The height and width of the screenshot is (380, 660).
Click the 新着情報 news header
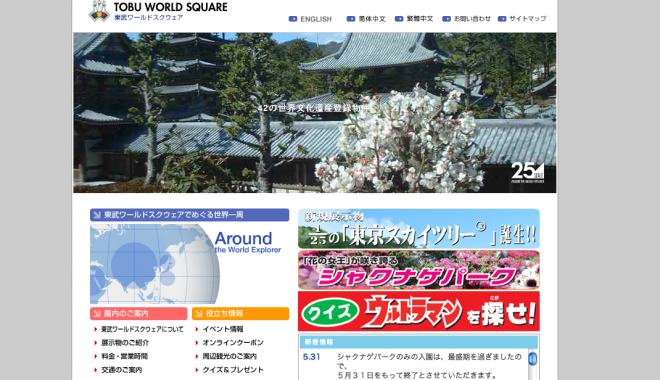pyautogui.click(x=419, y=342)
